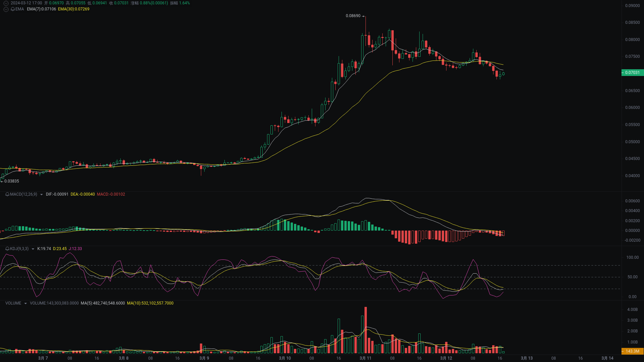The height and width of the screenshot is (362, 644).
Task: Click the circled chevron beside the 2024-03-12 timestamp
Action: tap(6, 3)
